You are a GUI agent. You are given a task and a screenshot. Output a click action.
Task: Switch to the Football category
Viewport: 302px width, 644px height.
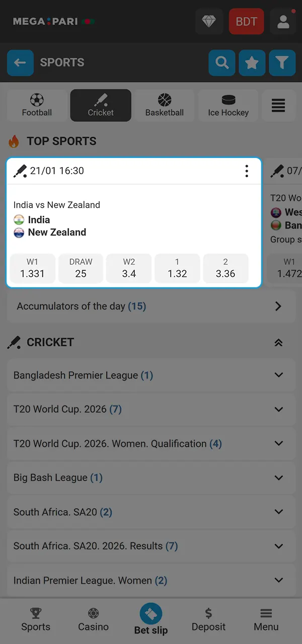pos(36,105)
